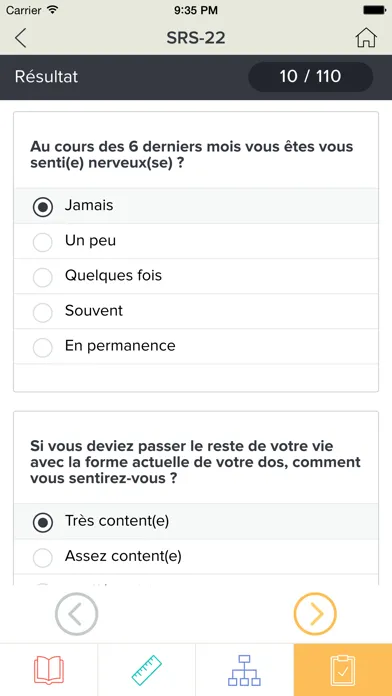Tap the SRS-22 title
Viewport: 392px width, 696px height.
(x=196, y=38)
